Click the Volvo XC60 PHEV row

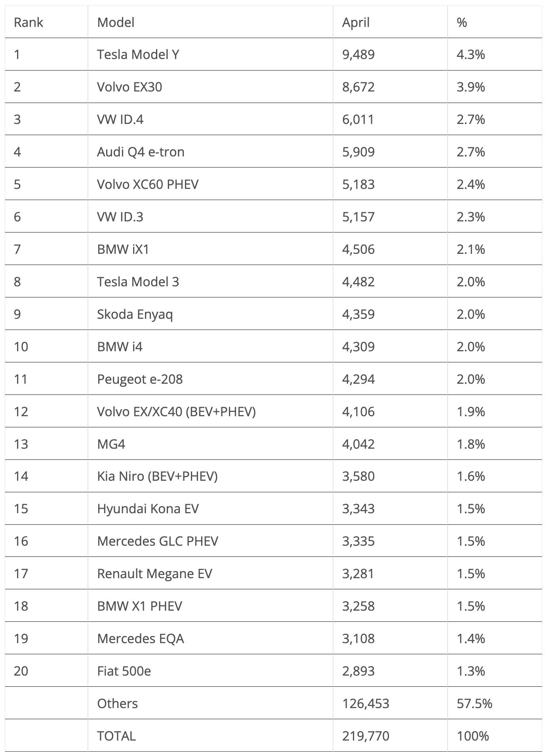pos(273,184)
